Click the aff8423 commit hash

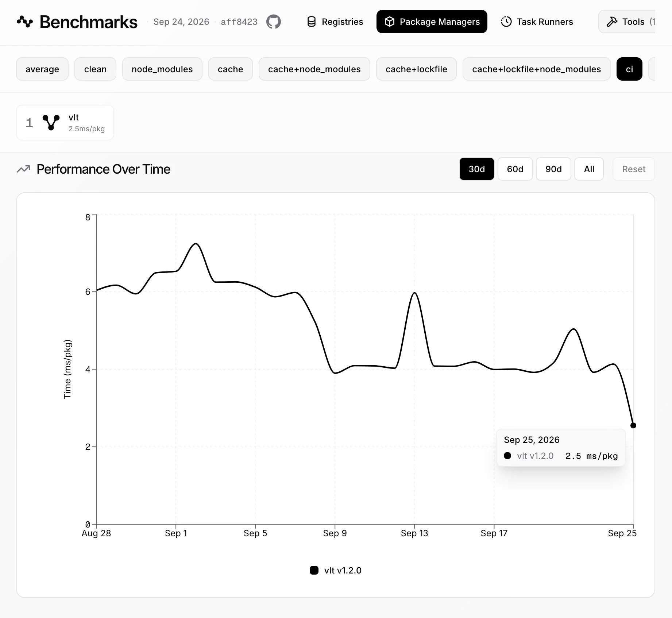pyautogui.click(x=239, y=22)
